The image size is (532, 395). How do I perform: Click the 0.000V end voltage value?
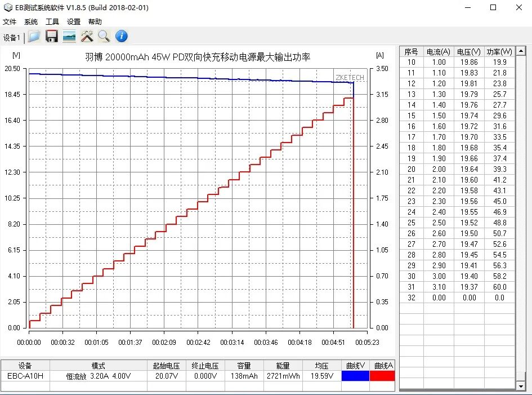point(205,376)
